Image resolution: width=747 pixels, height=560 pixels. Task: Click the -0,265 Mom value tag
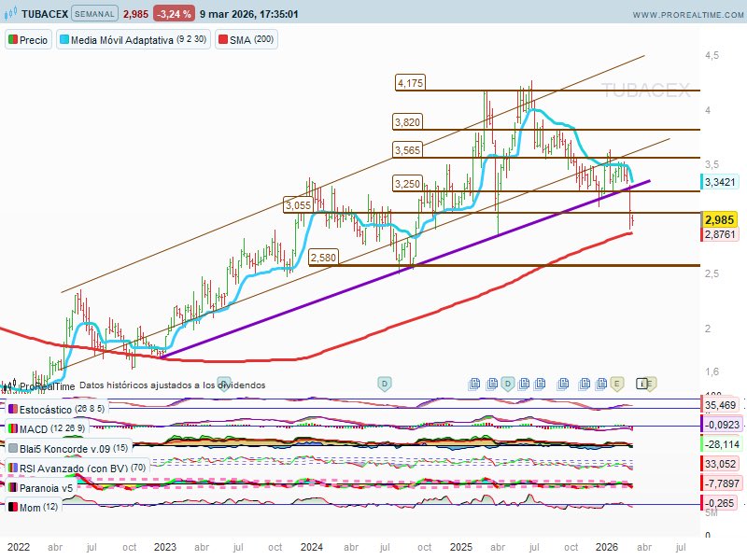[718, 503]
